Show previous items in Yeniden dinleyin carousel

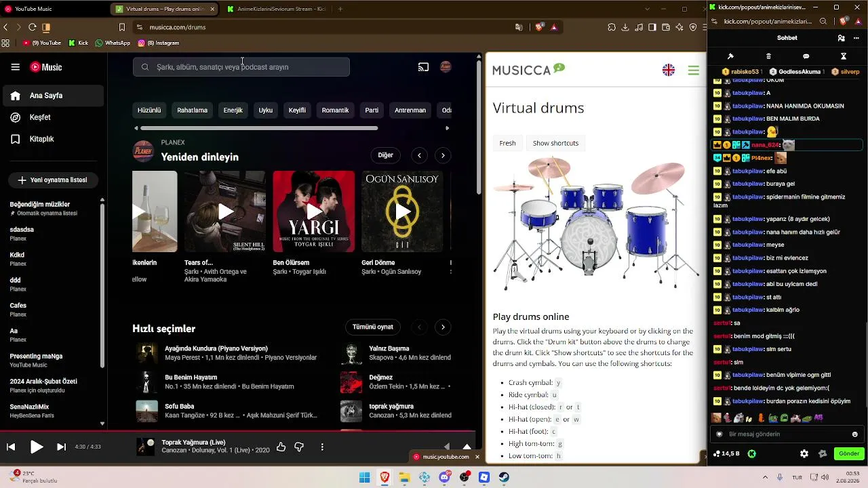[419, 155]
